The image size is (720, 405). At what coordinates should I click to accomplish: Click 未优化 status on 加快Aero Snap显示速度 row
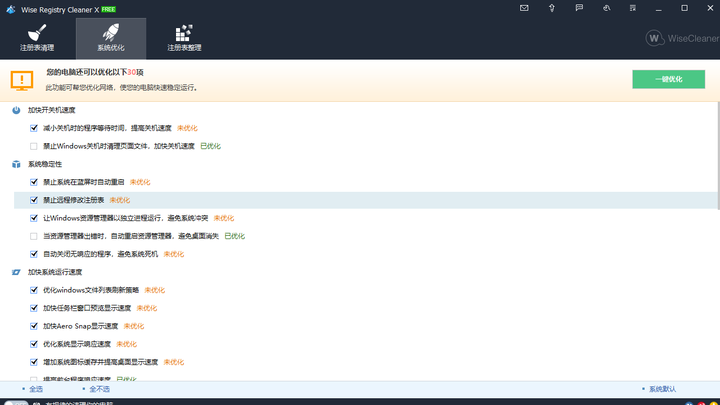point(134,326)
